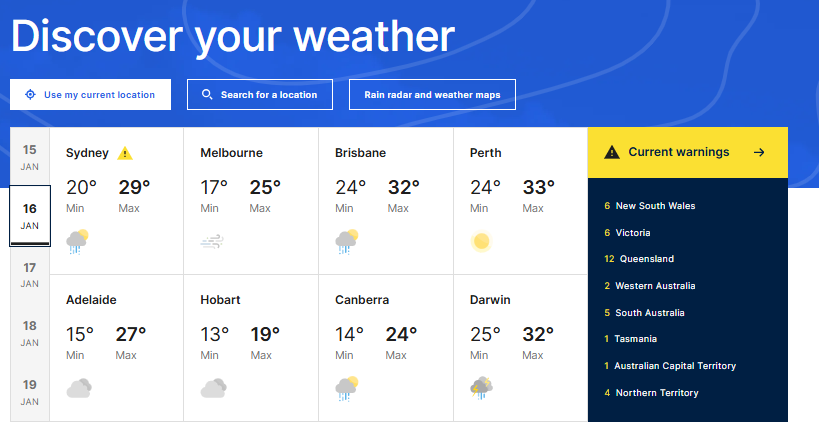This screenshot has width=819, height=443.
Task: Click Sydney's rain shower weather icon
Action: click(x=77, y=241)
